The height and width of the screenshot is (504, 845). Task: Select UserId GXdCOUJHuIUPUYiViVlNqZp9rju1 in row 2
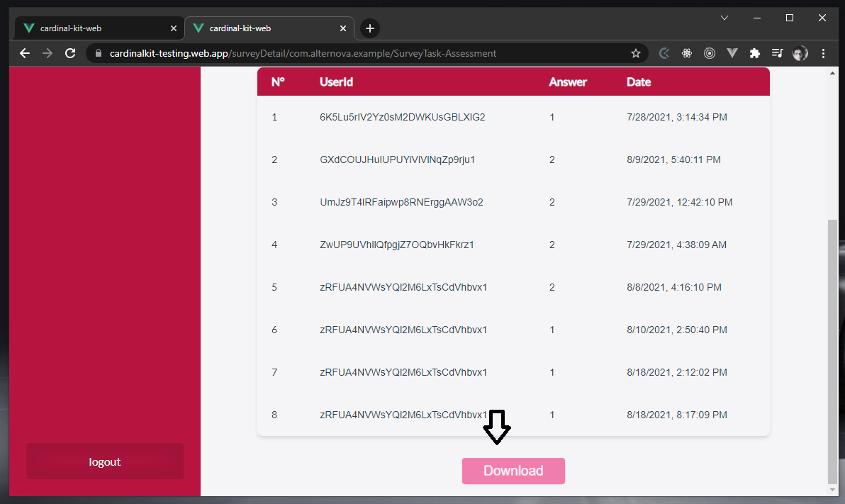coord(397,159)
